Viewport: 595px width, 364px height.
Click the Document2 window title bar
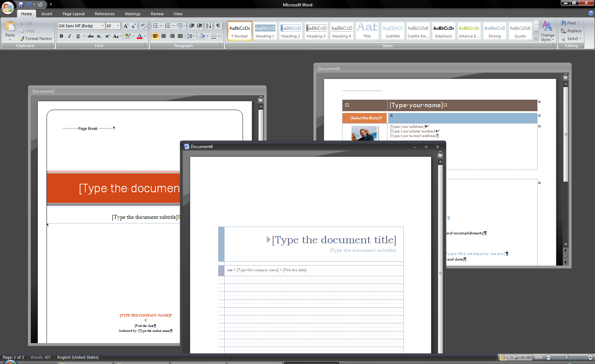[147, 91]
